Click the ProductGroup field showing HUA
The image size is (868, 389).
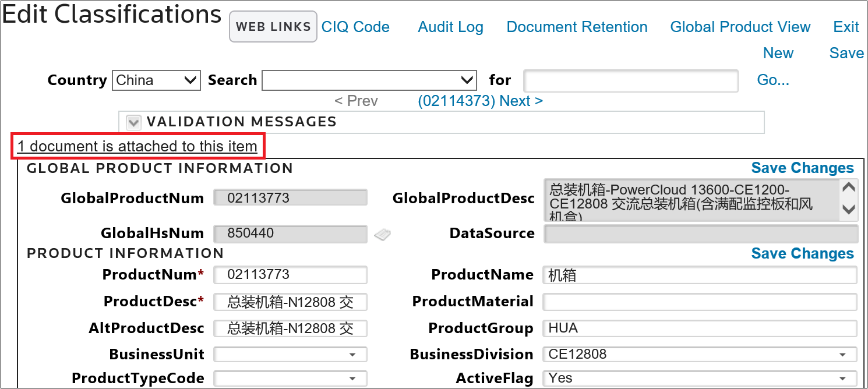point(700,328)
